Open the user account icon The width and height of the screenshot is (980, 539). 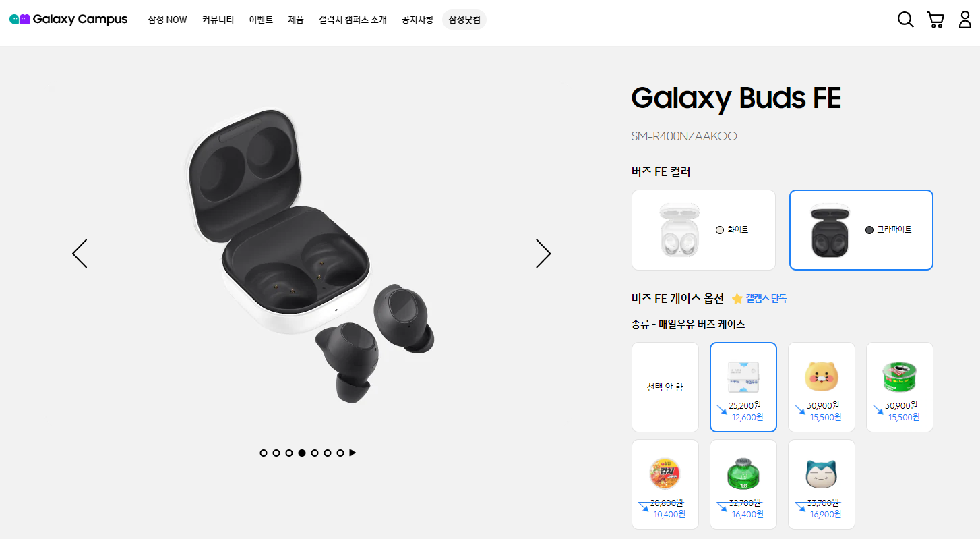965,20
